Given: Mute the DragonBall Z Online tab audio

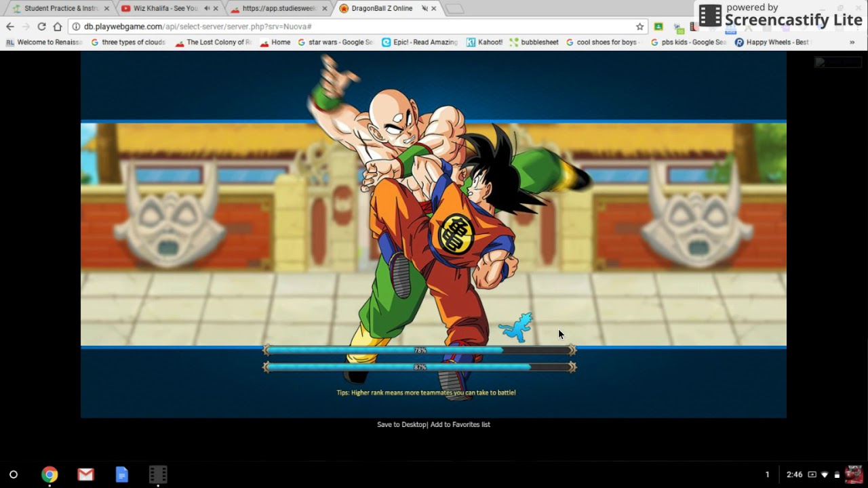Looking at the screenshot, I should (x=425, y=8).
